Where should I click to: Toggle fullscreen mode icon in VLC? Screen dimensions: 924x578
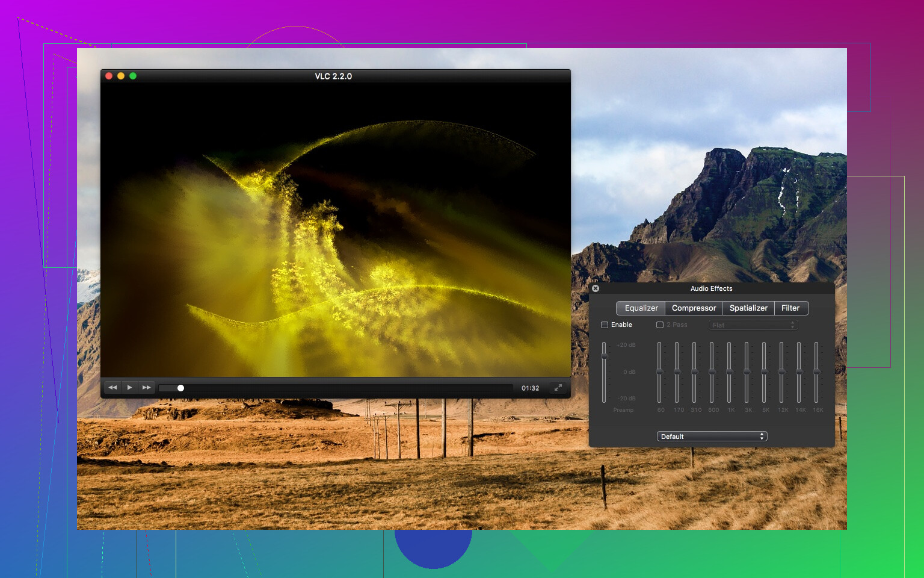pos(558,388)
